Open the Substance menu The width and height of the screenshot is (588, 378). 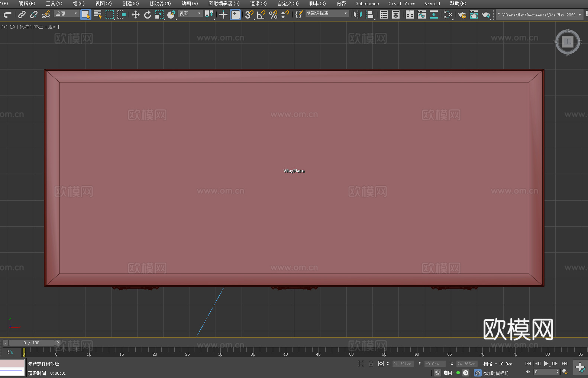click(x=367, y=3)
